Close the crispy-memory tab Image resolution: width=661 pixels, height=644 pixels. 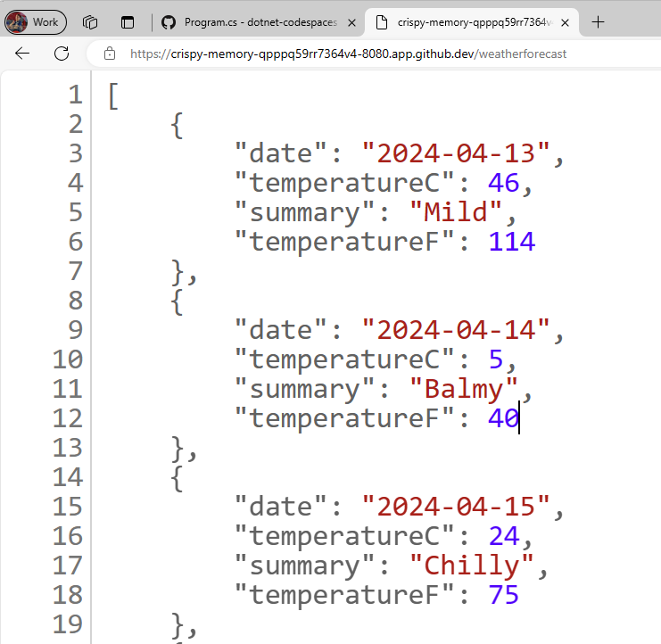(565, 22)
